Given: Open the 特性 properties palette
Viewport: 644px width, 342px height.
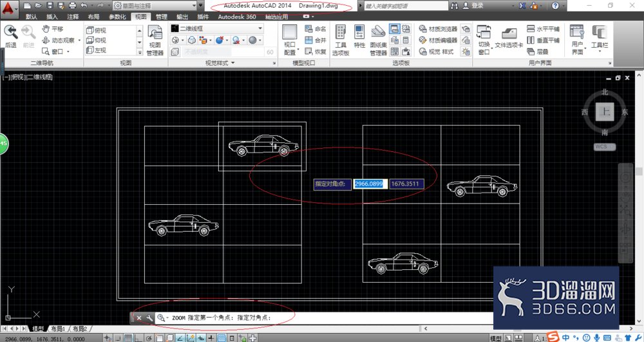Looking at the screenshot, I should click(359, 37).
